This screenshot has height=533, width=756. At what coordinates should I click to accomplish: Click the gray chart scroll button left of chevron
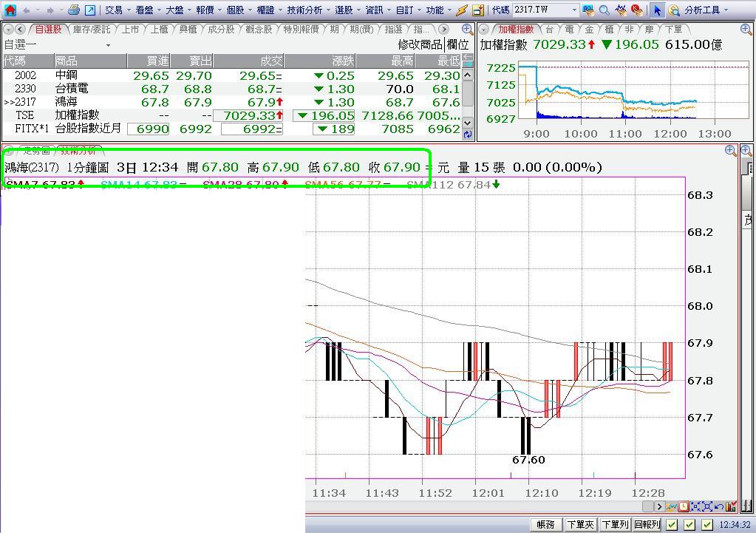[x=647, y=506]
